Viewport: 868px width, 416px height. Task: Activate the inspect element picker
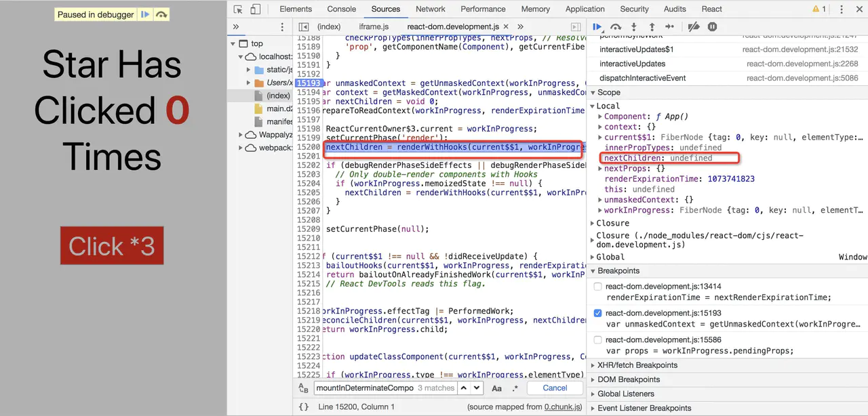tap(238, 9)
